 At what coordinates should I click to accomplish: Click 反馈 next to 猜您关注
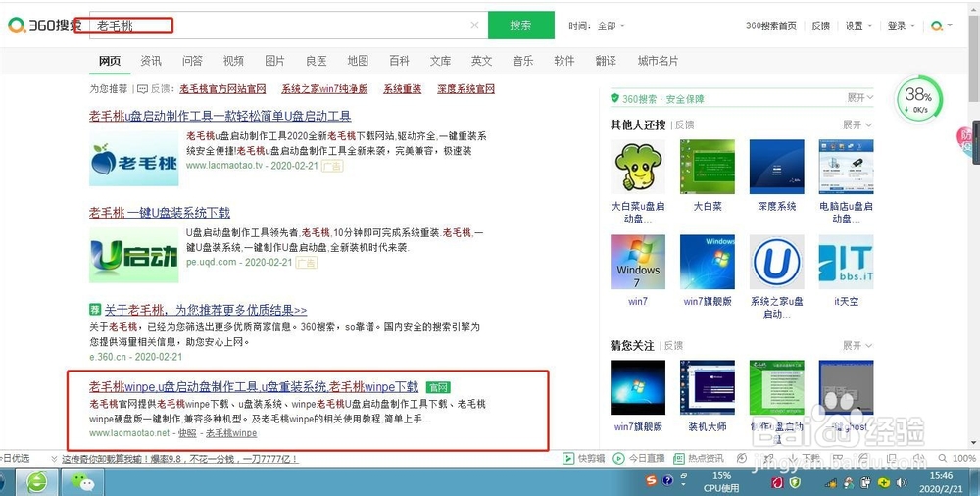coord(673,345)
